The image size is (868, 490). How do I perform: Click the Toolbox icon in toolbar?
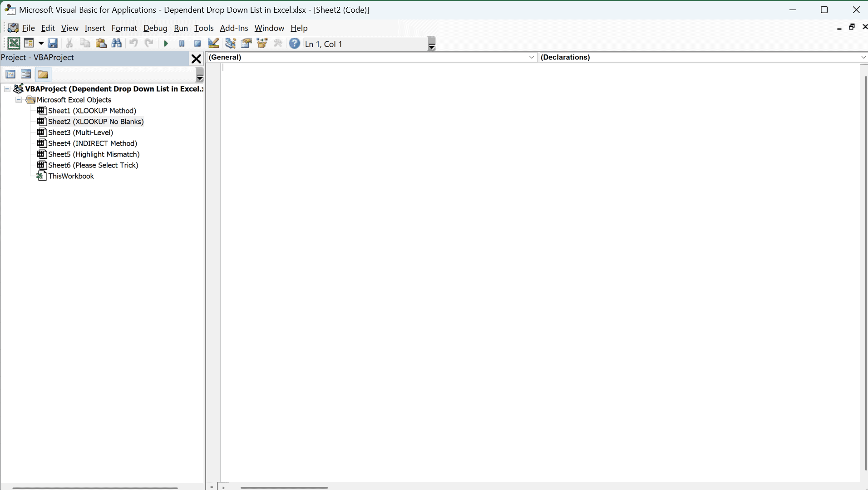[278, 44]
